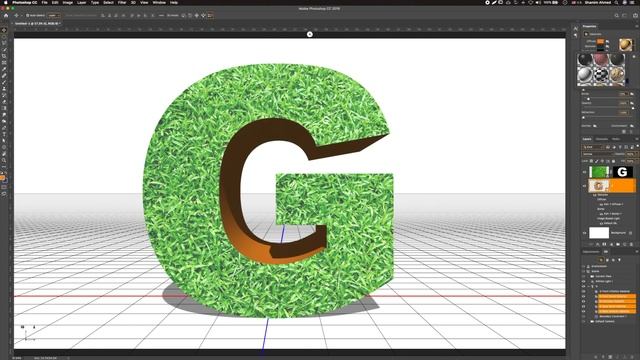Screen dimensions: 640x360
Task: Open the material picker dropdown thumbnail
Action: [x=625, y=44]
